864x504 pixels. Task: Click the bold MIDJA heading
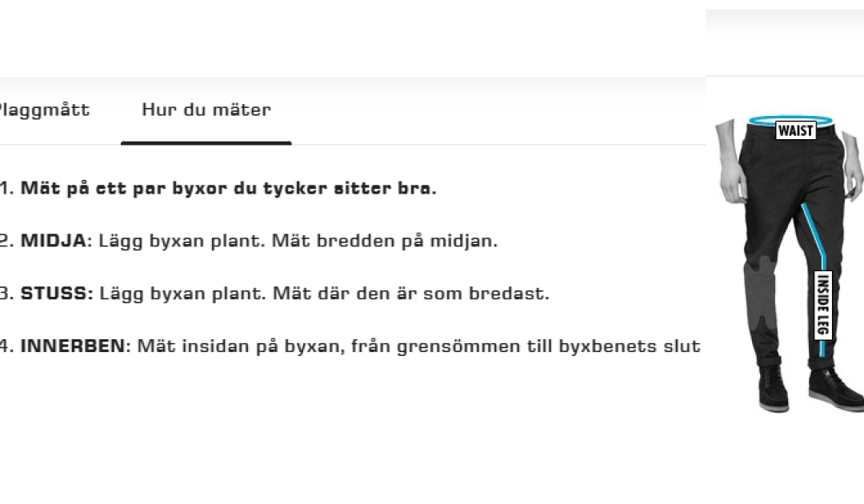[53, 241]
